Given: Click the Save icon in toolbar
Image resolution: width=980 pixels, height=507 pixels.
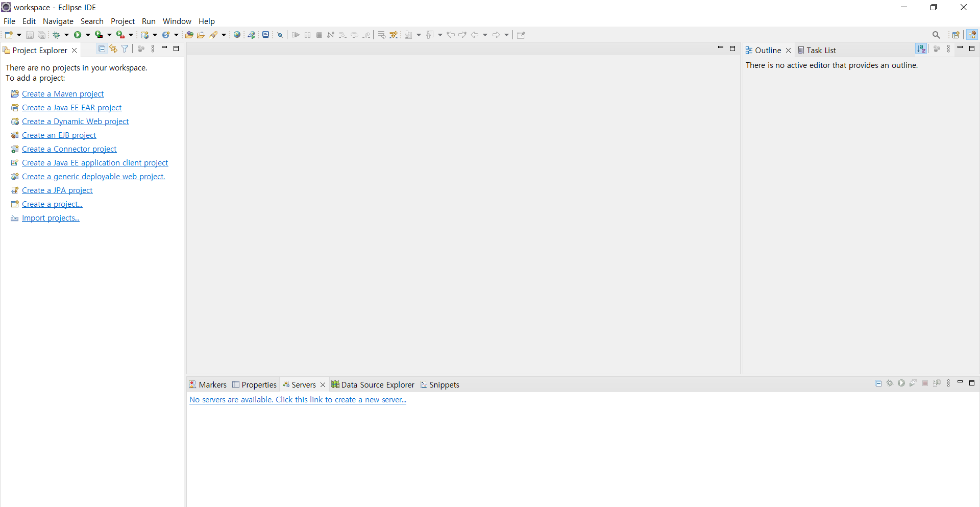Looking at the screenshot, I should click(30, 35).
